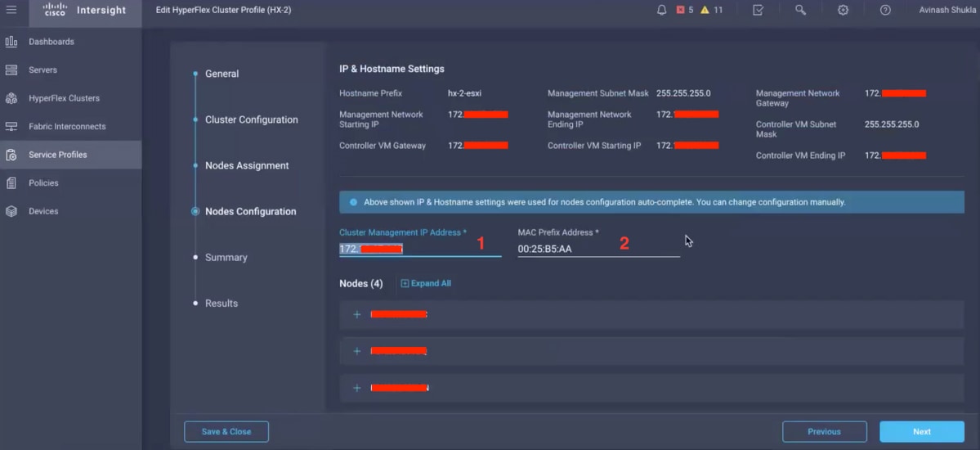
Task: Click the info icon in the blue banner
Action: (354, 202)
